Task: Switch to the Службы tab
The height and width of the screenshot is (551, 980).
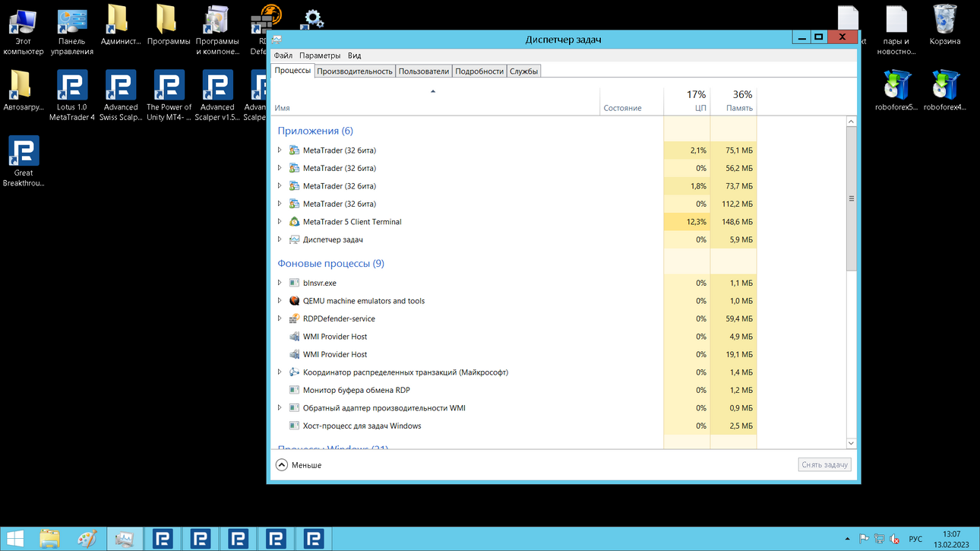Action: coord(523,71)
